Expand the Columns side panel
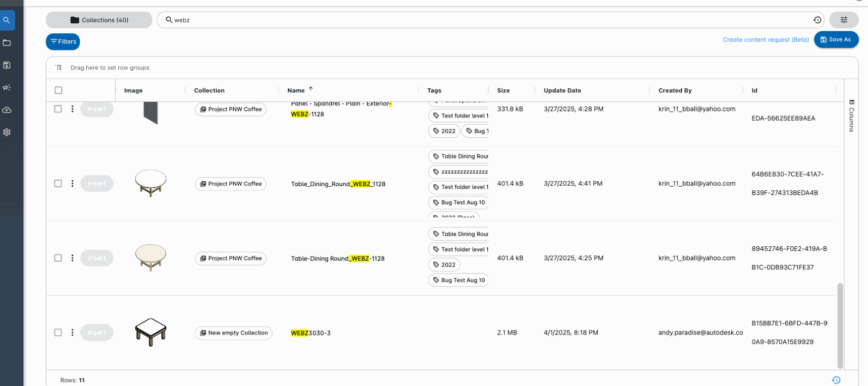The image size is (868, 386). click(851, 116)
